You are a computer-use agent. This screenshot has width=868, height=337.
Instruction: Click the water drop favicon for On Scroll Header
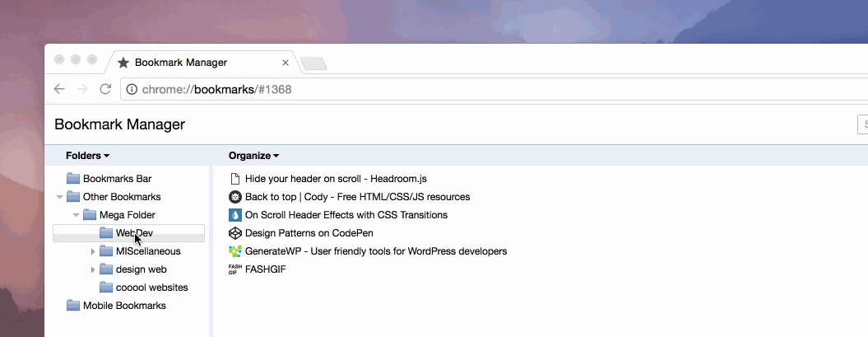pyautogui.click(x=235, y=215)
